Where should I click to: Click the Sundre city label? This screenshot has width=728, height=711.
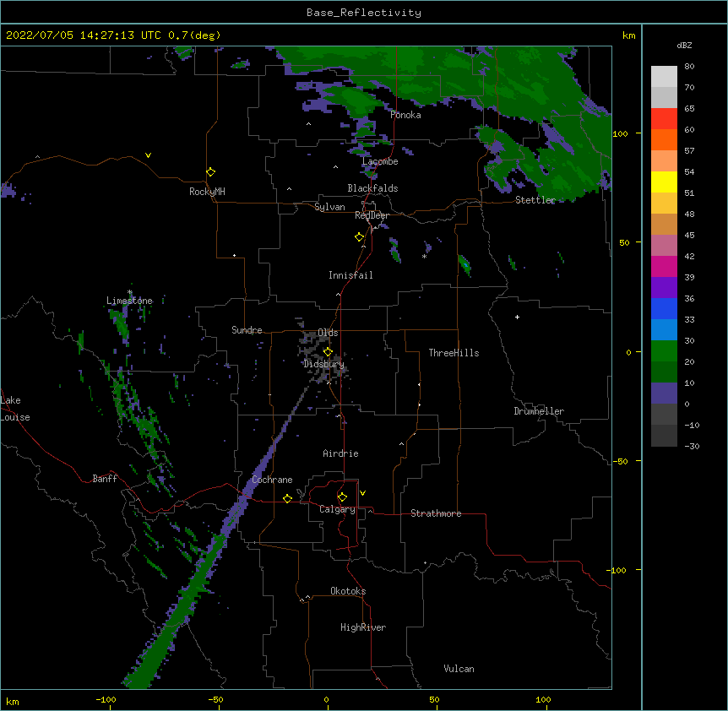247,330
